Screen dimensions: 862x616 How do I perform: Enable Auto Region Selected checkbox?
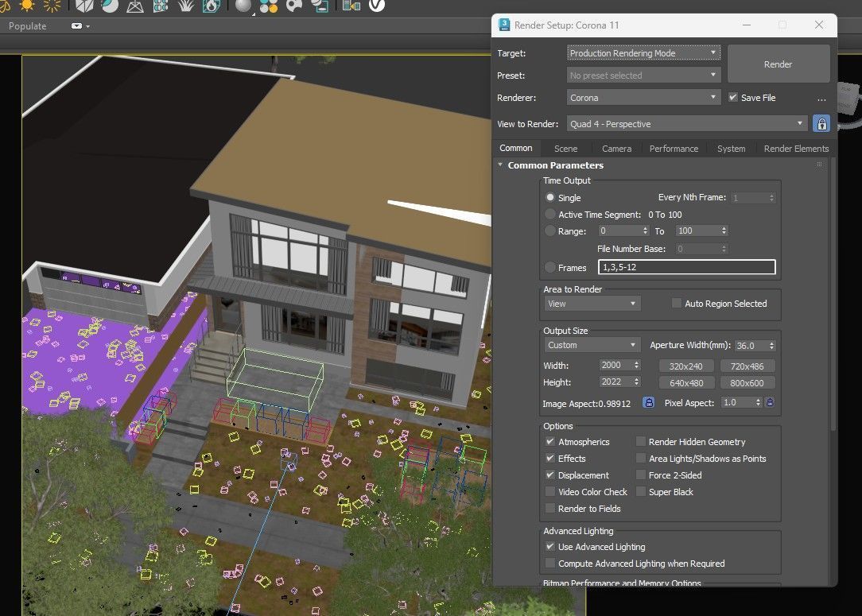coord(677,303)
